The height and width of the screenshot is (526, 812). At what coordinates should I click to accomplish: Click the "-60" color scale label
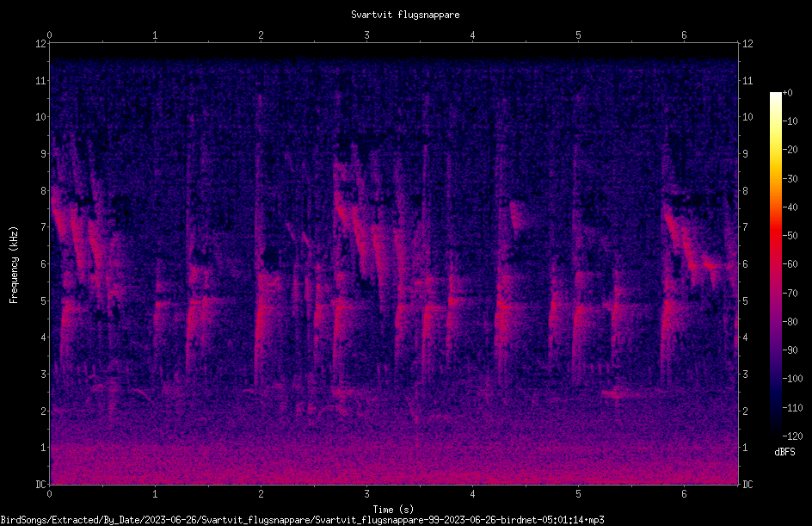[x=790, y=264]
